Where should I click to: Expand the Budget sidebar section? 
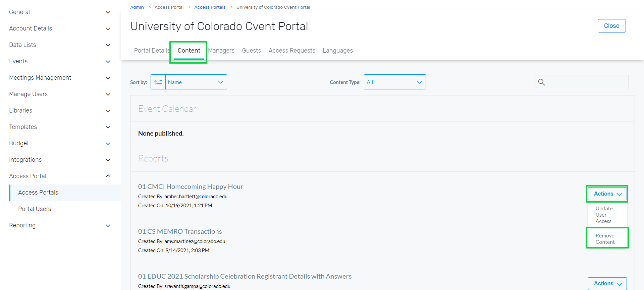pos(60,143)
